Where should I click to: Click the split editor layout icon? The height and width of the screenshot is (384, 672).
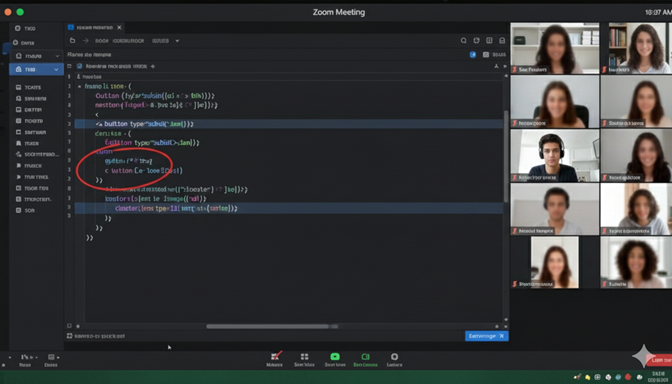coord(489,41)
